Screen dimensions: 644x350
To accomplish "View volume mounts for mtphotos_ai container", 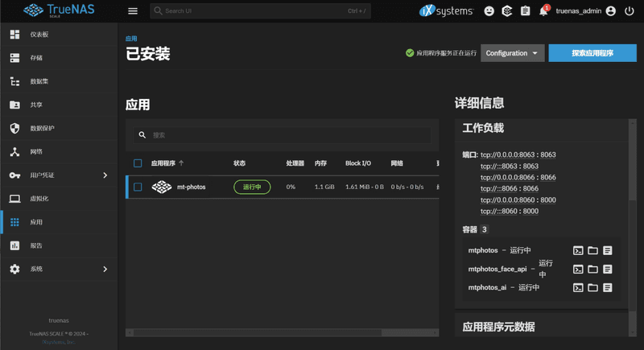I will pyautogui.click(x=592, y=287).
